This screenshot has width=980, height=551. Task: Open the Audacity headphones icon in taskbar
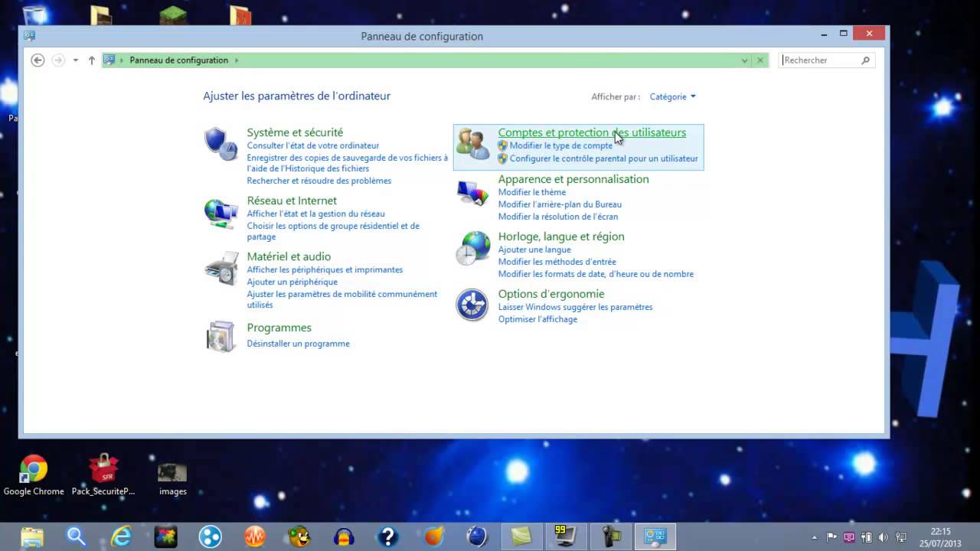(344, 536)
